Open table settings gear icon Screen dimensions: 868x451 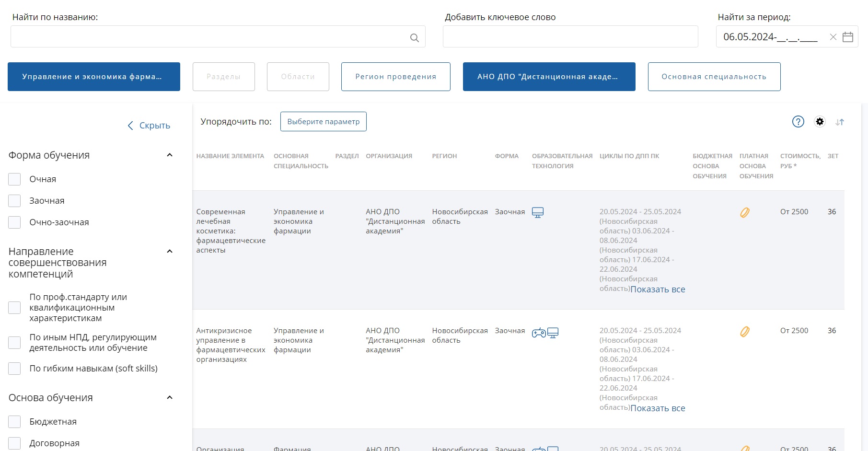click(820, 122)
